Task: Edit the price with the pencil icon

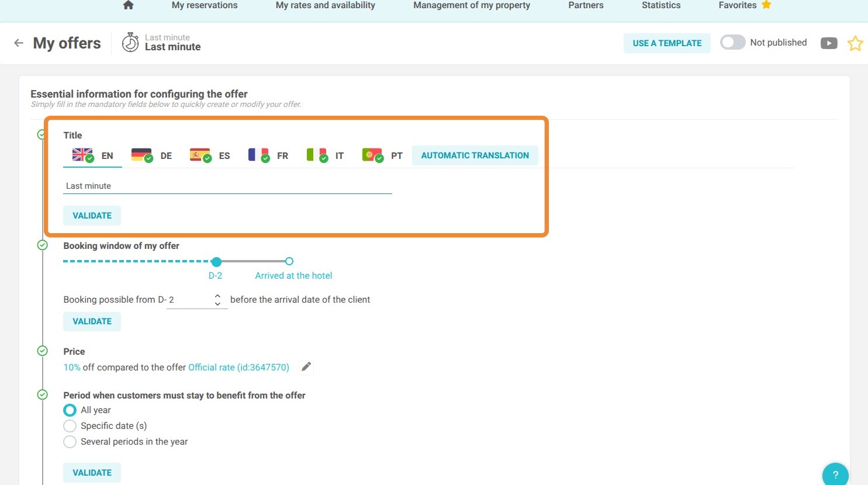Action: click(x=306, y=367)
